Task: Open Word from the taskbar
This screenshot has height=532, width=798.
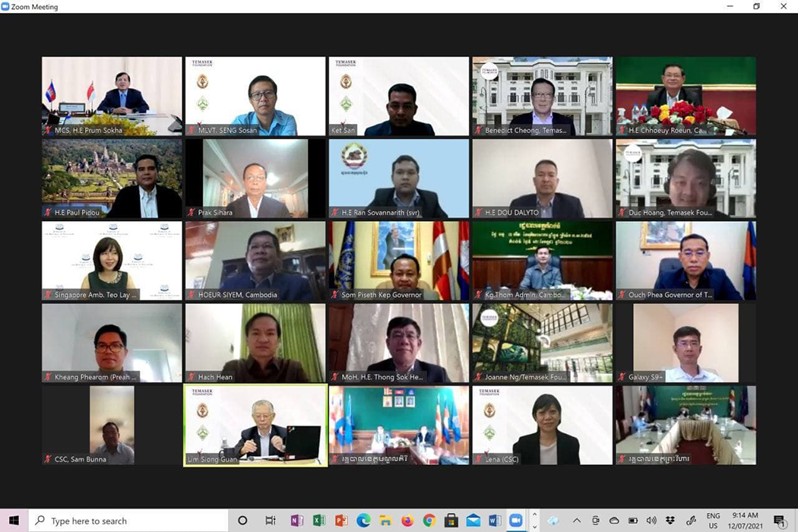Action: (496, 521)
